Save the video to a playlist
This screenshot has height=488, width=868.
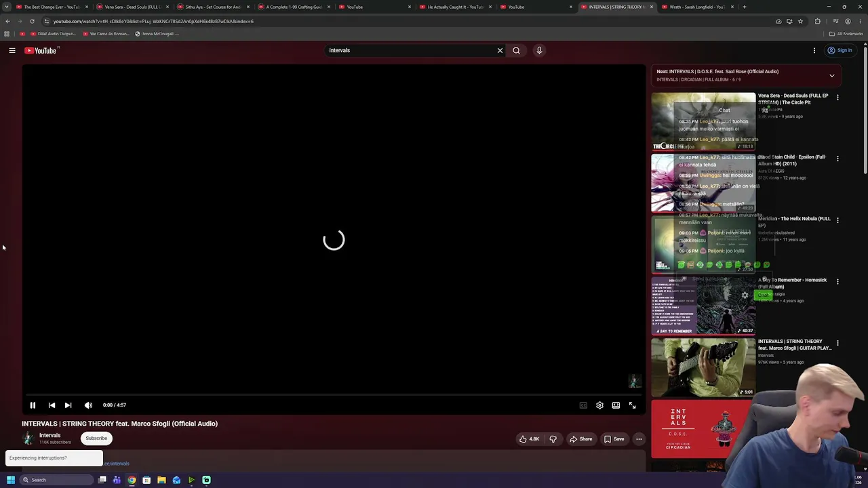pos(614,439)
